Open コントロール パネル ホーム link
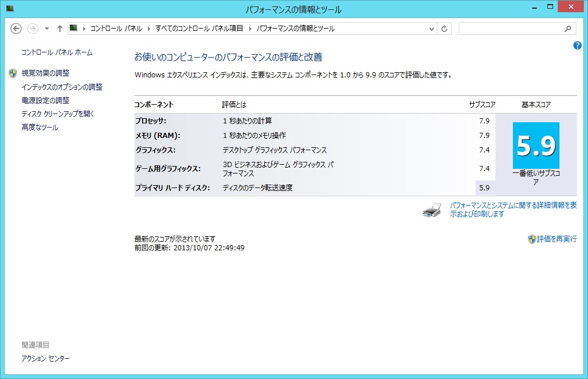588x379 pixels. (x=56, y=52)
